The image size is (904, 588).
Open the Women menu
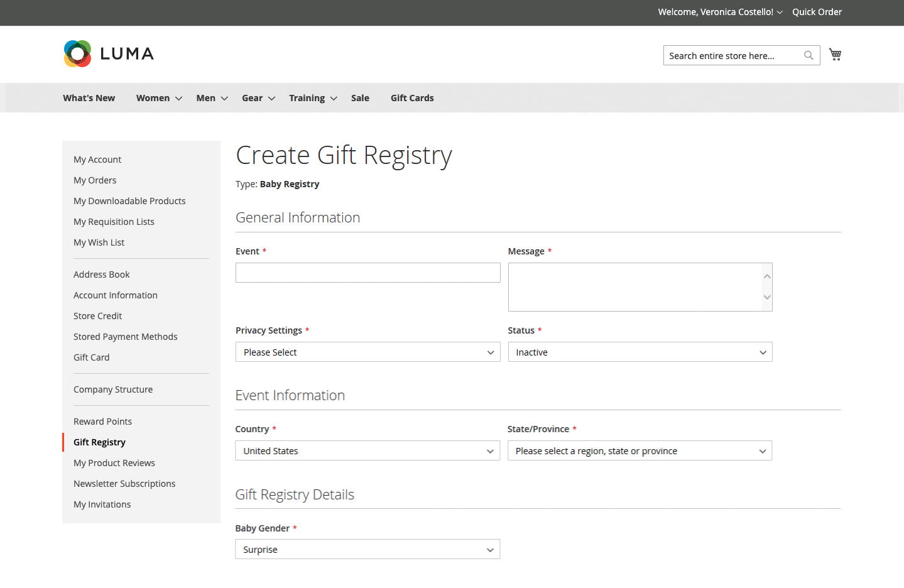click(x=159, y=98)
